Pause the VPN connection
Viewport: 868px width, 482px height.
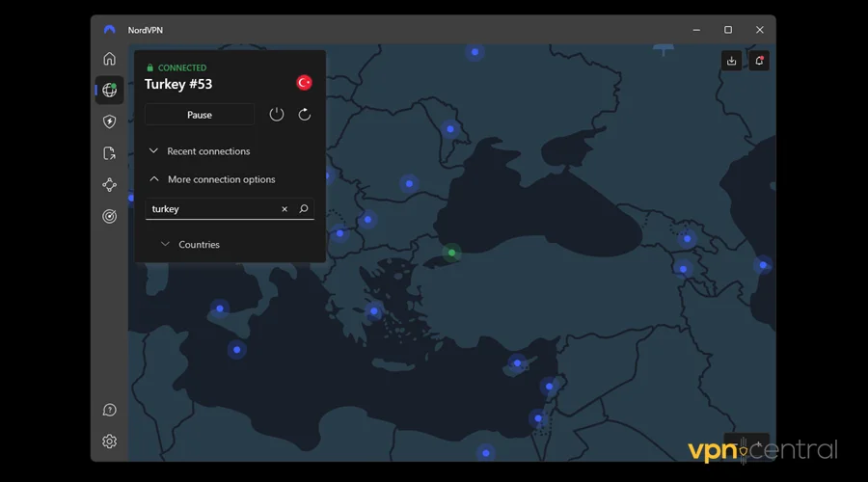pos(200,115)
